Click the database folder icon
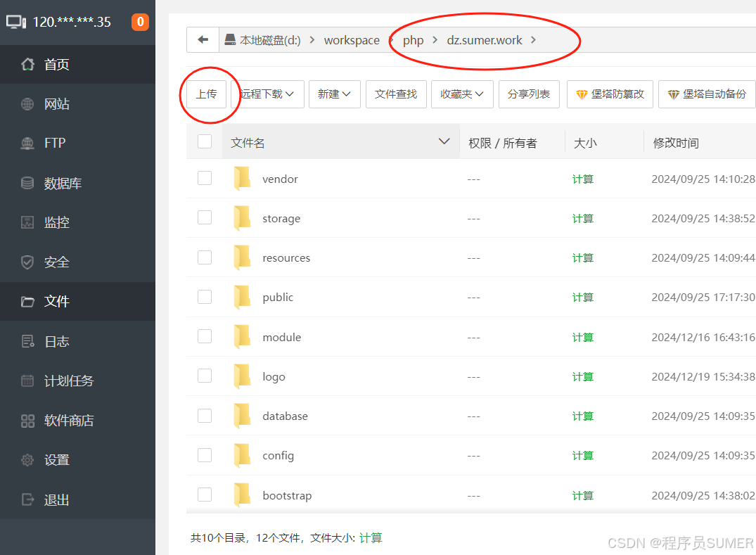The height and width of the screenshot is (555, 756). click(242, 416)
